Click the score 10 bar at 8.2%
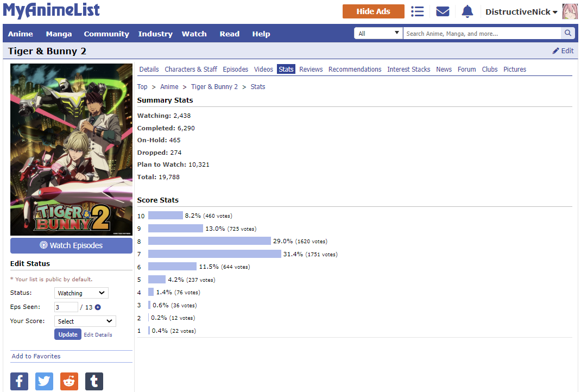Screen dimensions: 581x392 [x=165, y=215]
